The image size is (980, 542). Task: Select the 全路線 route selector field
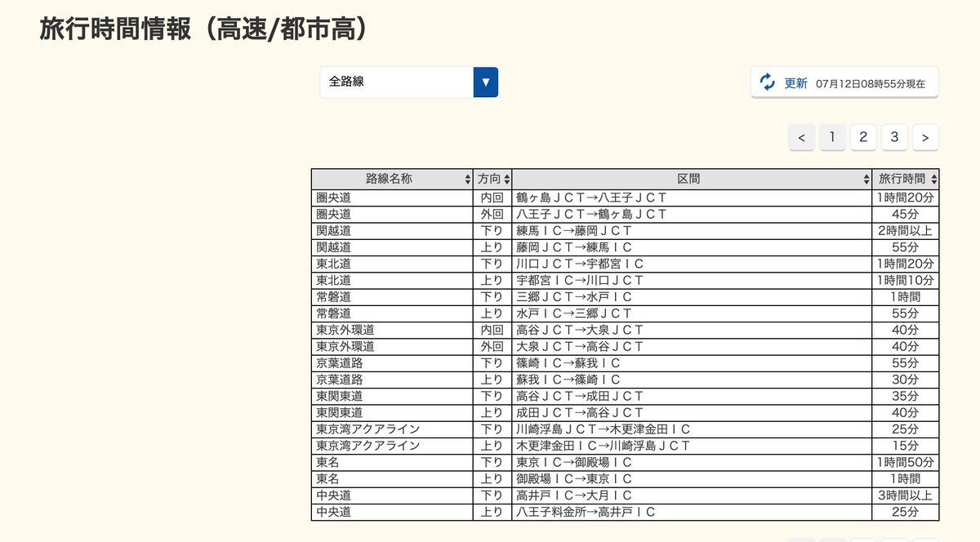point(408,82)
